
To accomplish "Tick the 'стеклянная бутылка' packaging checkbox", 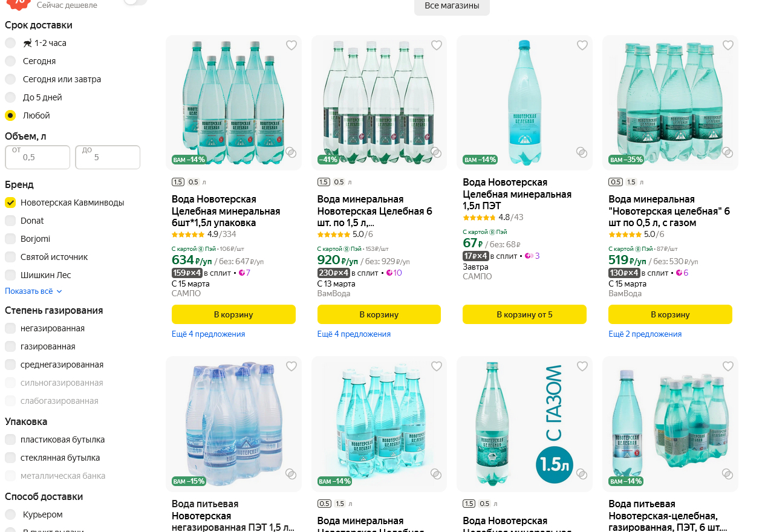I will 10,458.
